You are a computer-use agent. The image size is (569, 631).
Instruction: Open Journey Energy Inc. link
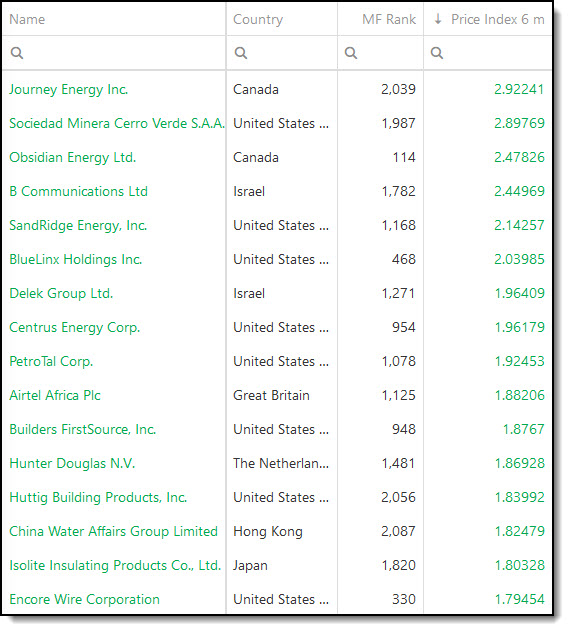pos(69,89)
